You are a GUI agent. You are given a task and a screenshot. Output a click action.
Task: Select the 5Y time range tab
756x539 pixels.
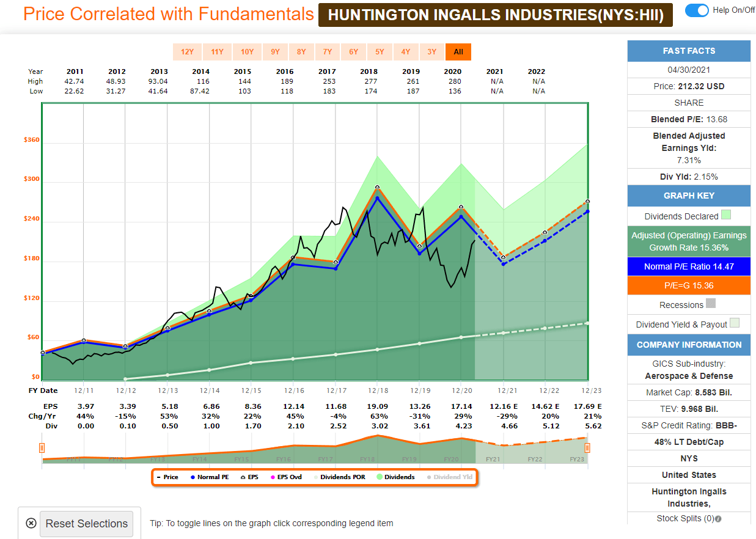(380, 52)
